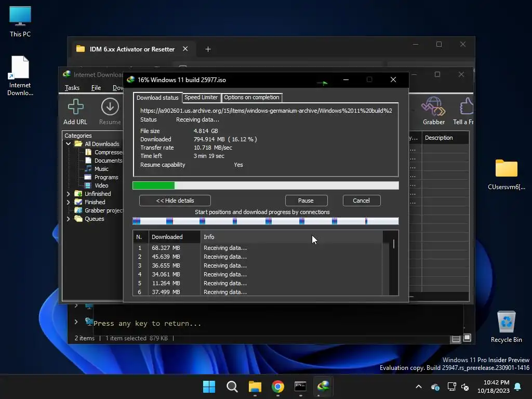Click the archive.org download URL text

point(266,111)
